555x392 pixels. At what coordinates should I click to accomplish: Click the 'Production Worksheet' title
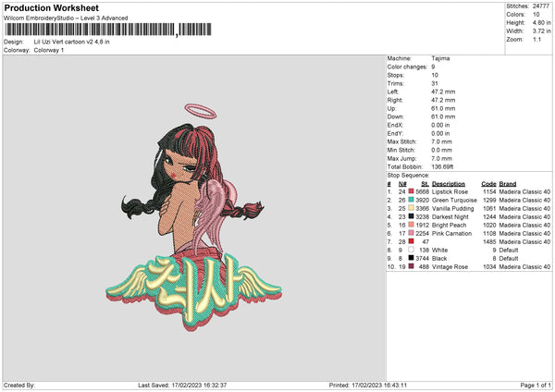coord(51,7)
